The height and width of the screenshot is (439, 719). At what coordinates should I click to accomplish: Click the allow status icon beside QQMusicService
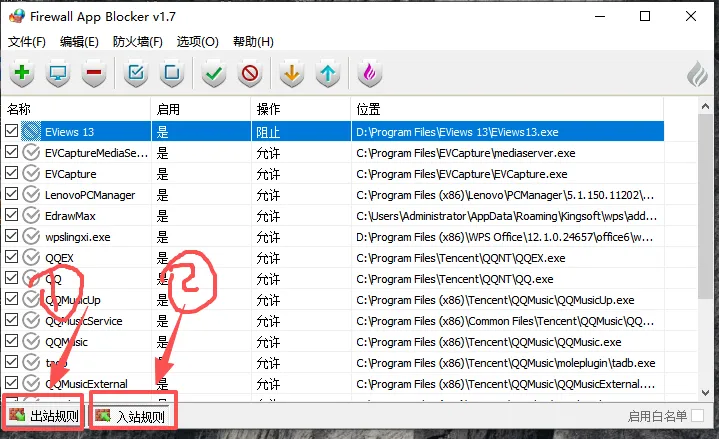pyautogui.click(x=31, y=321)
